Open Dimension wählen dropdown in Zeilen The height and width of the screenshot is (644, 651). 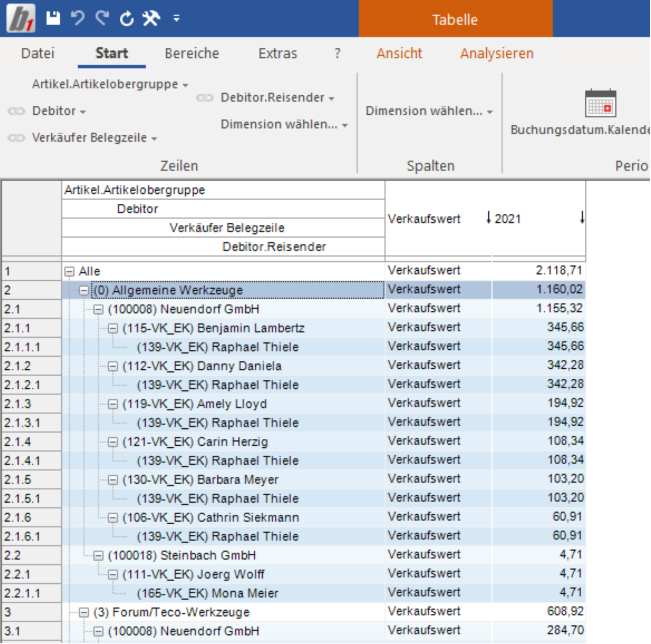tap(284, 124)
